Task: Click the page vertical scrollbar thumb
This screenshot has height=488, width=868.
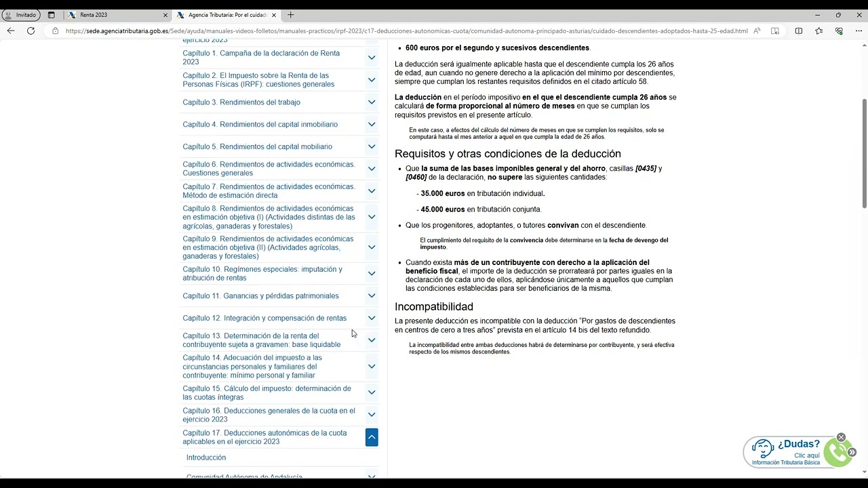Action: pyautogui.click(x=864, y=153)
